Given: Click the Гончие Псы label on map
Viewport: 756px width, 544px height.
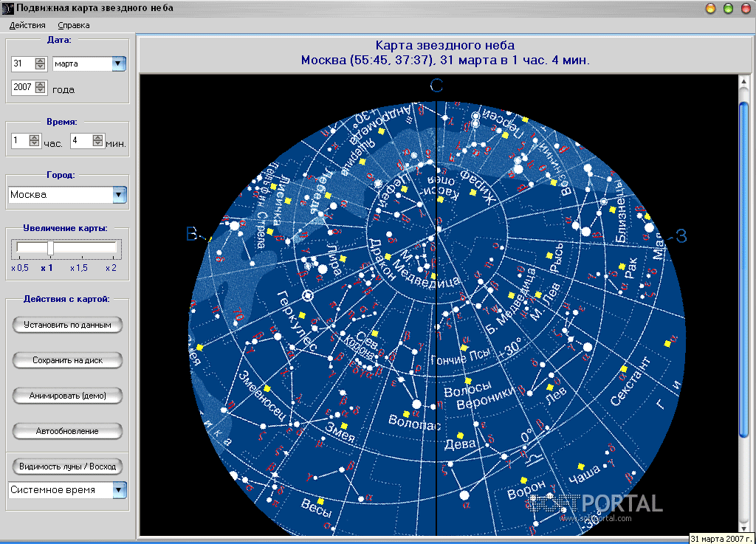Looking at the screenshot, I should coord(461,357).
